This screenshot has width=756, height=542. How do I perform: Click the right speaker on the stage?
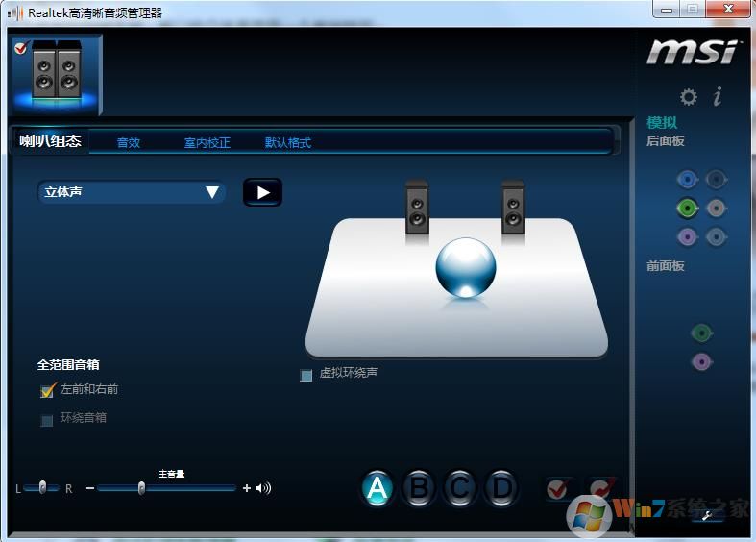point(513,208)
